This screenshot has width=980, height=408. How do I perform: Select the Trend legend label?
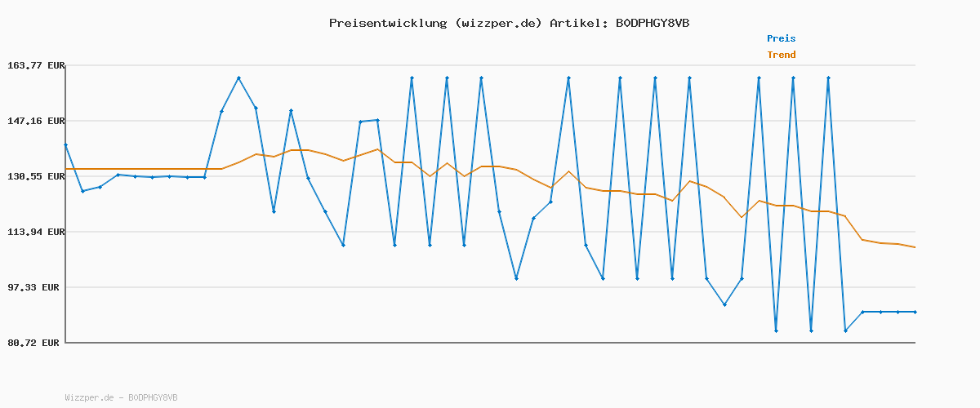781,55
